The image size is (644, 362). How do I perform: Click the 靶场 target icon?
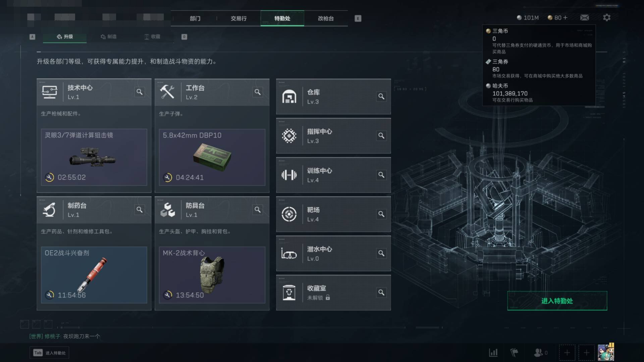tap(289, 214)
